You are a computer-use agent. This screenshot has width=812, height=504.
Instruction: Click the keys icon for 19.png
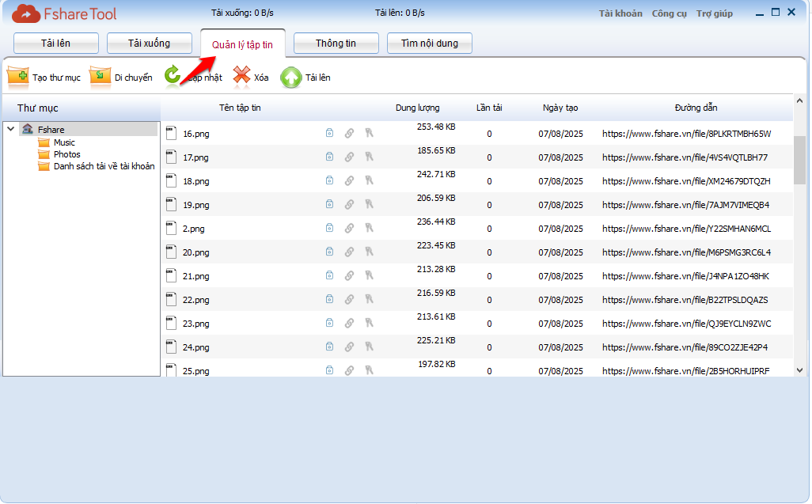369,204
